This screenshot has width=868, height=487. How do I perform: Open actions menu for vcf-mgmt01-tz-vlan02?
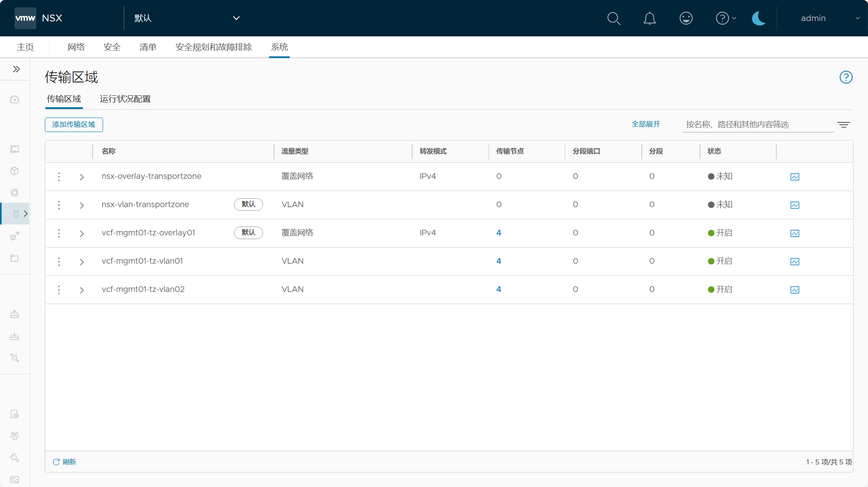[x=59, y=290]
